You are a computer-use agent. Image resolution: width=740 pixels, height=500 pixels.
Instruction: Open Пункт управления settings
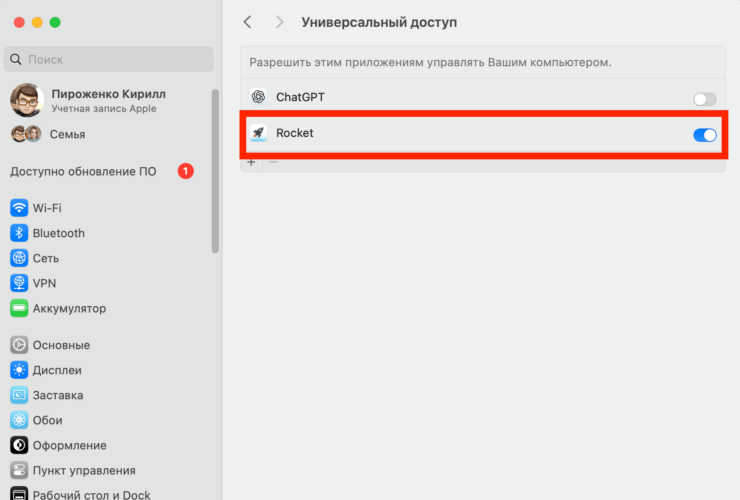83,470
